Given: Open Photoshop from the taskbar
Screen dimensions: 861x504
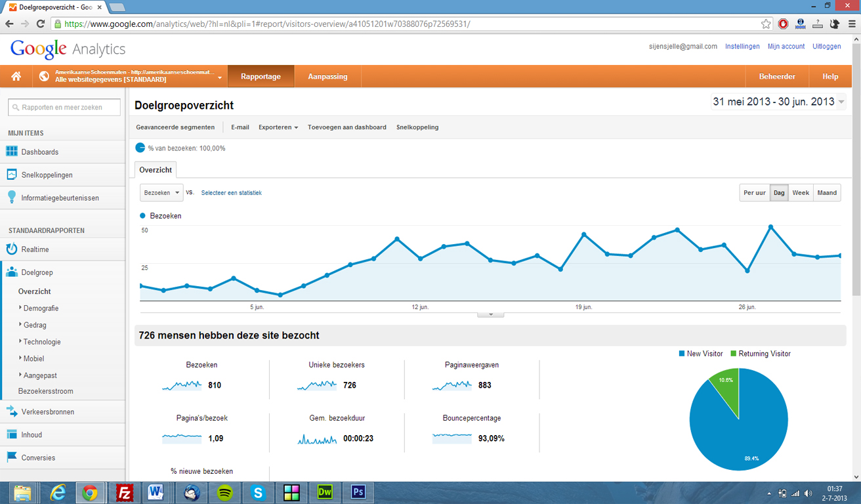Looking at the screenshot, I should tap(358, 492).
